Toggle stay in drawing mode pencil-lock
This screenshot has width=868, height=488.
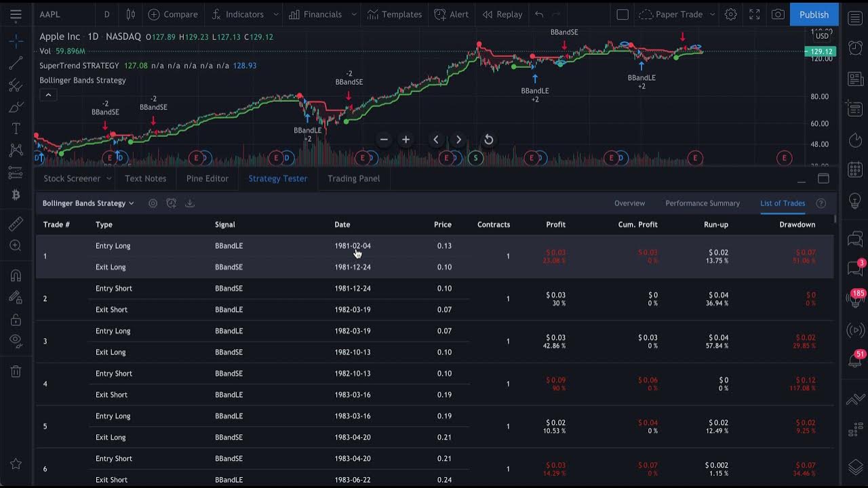click(x=16, y=297)
